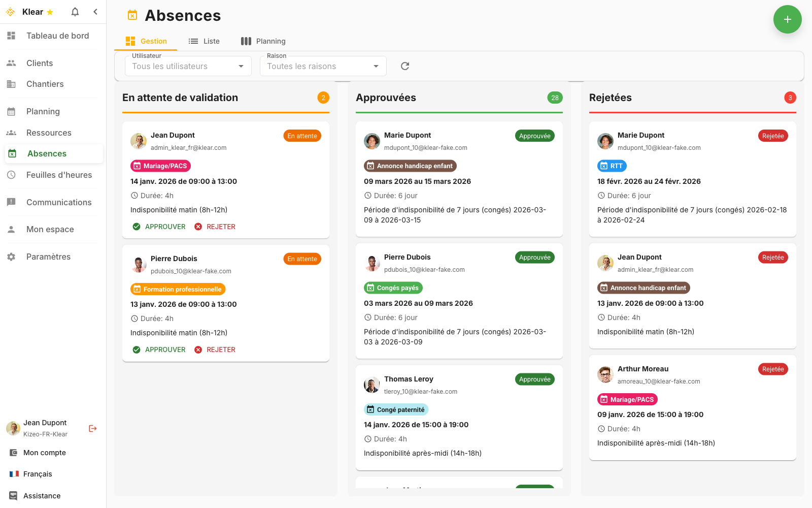
Task: Approve Jean Dupont's Mariage/PACS absence
Action: pyautogui.click(x=158, y=227)
